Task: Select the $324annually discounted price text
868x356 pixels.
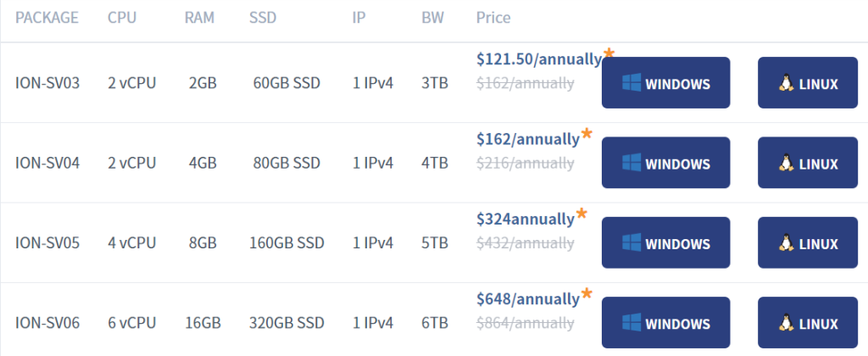Action: pos(526,220)
